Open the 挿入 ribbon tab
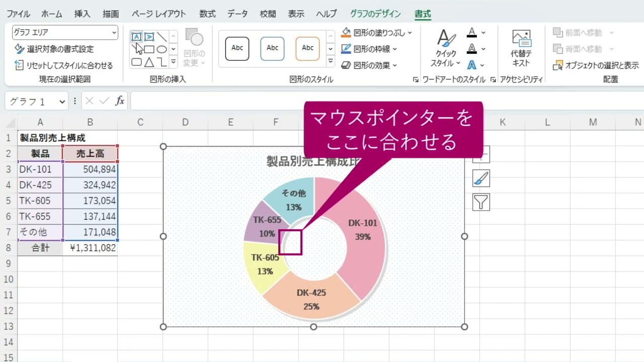Image resolution: width=644 pixels, height=362 pixels. tap(82, 14)
